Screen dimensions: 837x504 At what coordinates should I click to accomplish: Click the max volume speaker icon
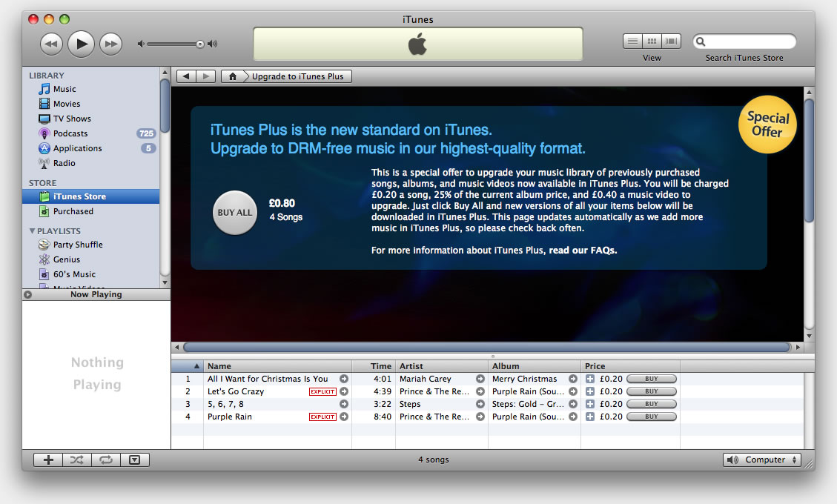[x=213, y=44]
